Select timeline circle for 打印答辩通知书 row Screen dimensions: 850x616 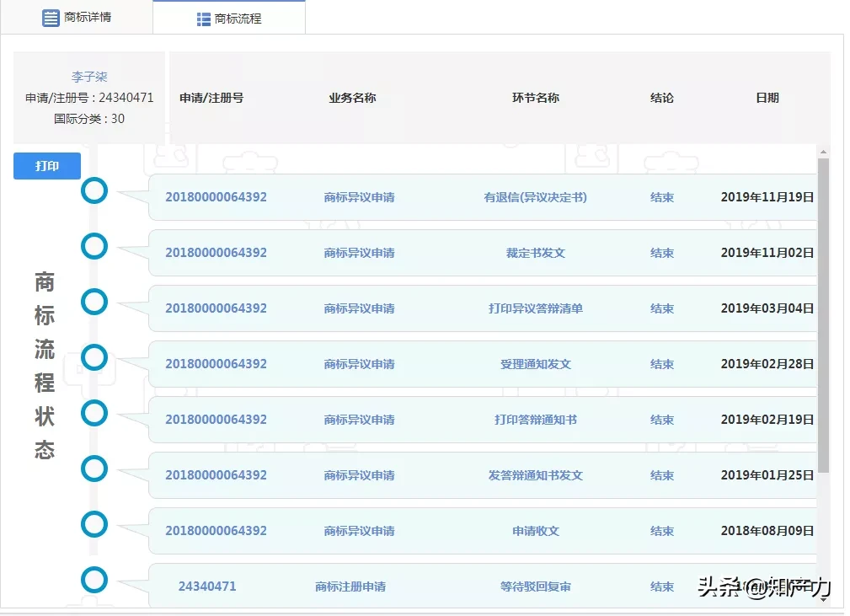(94, 413)
